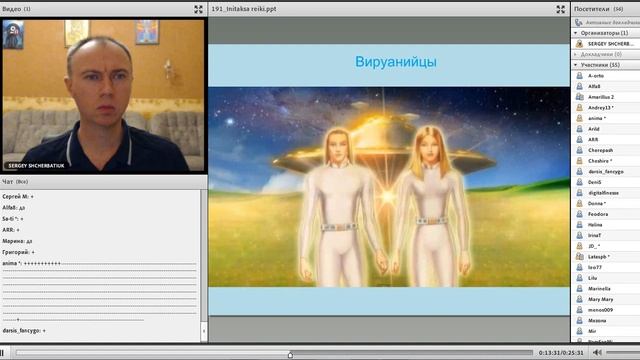
Task: Click the participant icon beside darsis_fancygo
Action: (x=579, y=171)
